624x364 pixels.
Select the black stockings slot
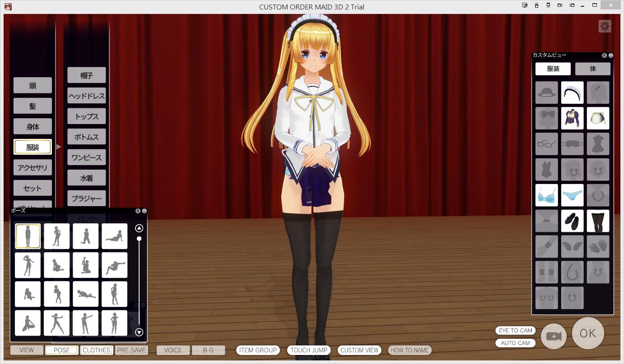click(x=598, y=221)
